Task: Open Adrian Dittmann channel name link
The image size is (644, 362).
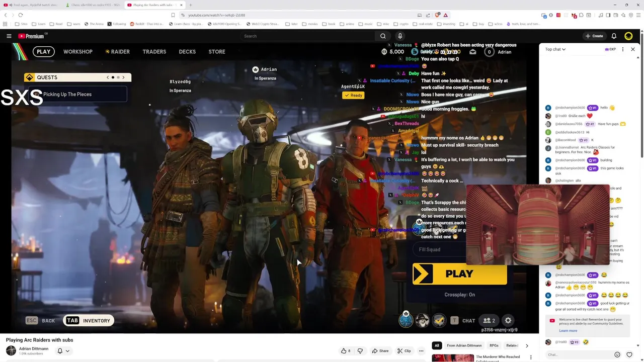Action: click(x=34, y=349)
